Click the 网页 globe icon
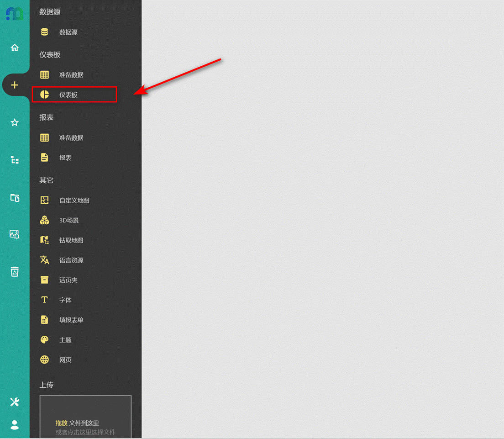The width and height of the screenshot is (504, 439). 44,360
